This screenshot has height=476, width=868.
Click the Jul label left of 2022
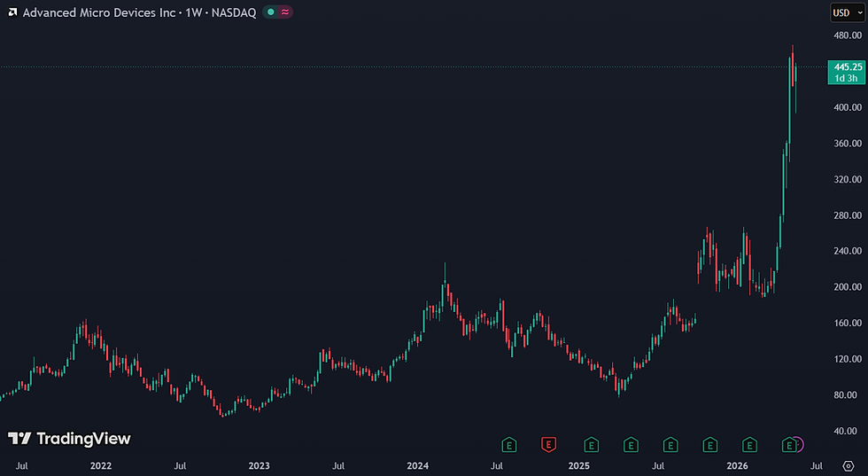click(21, 466)
